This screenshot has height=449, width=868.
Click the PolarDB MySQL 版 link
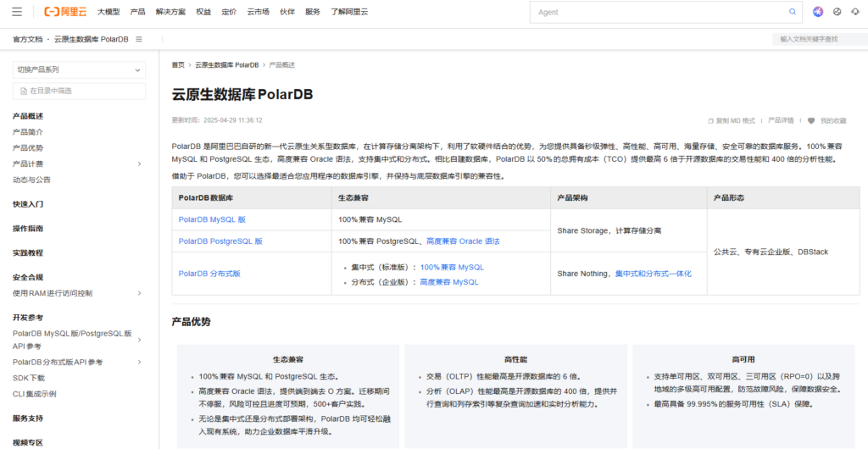[212, 219]
